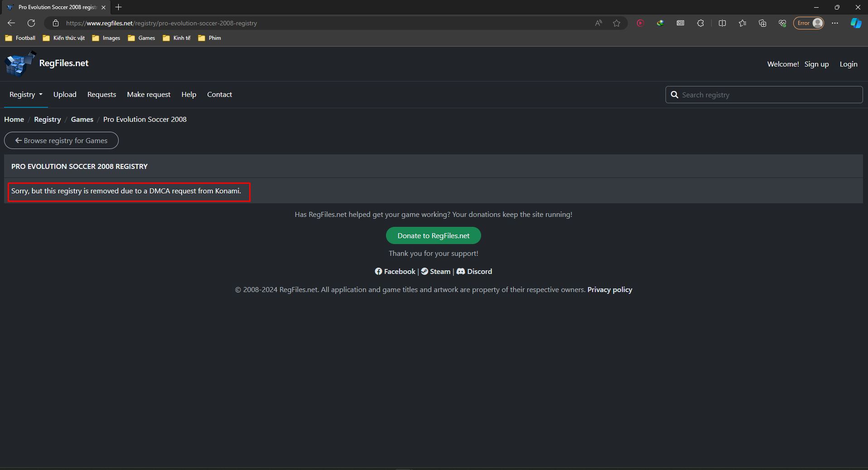The image size is (868, 470).
Task: Open a new browser tab
Action: (119, 7)
